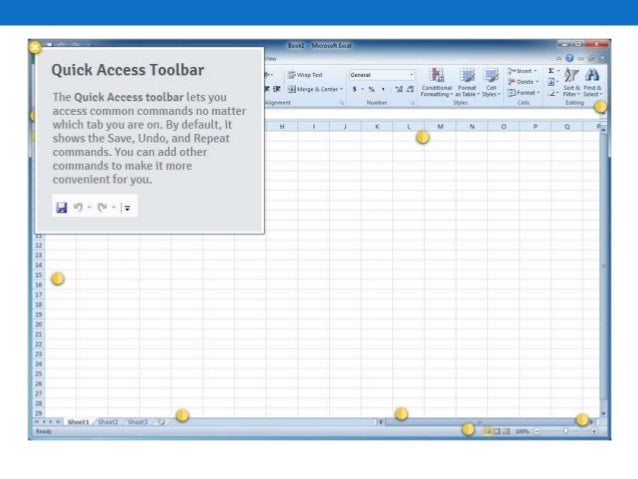Select row 20 header

pos(39,324)
